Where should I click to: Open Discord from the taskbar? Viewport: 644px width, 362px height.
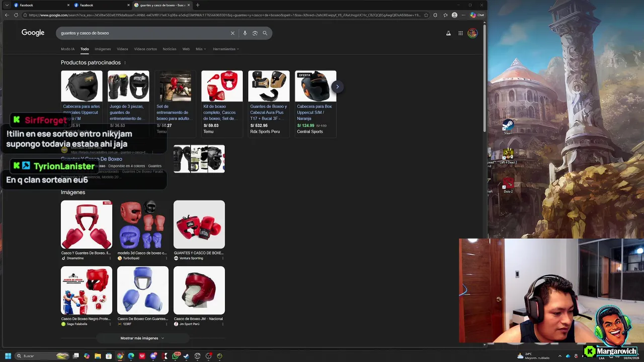pyautogui.click(x=153, y=356)
